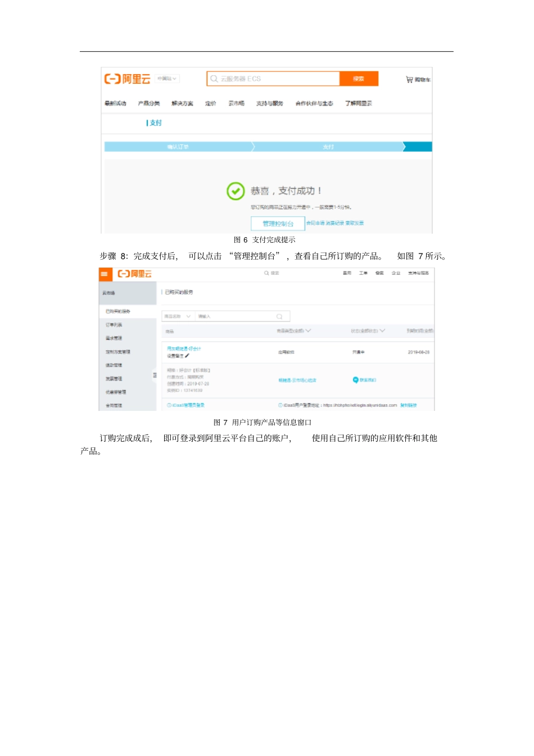Click the 开通中 status cell
The height and width of the screenshot is (756, 534).
(359, 352)
